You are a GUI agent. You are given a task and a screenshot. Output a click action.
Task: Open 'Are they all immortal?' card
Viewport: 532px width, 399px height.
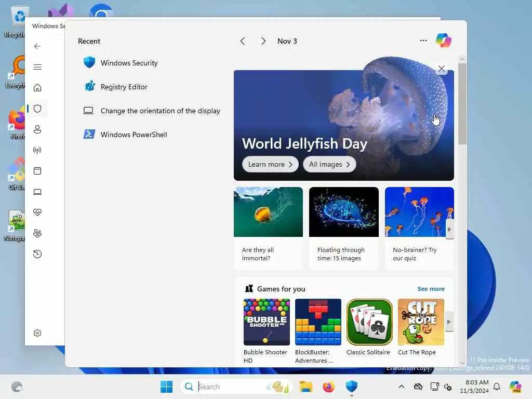coord(268,228)
